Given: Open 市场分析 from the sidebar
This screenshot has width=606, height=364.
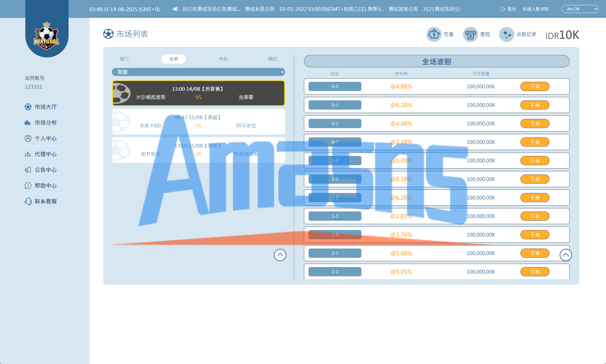Looking at the screenshot, I should coord(45,123).
